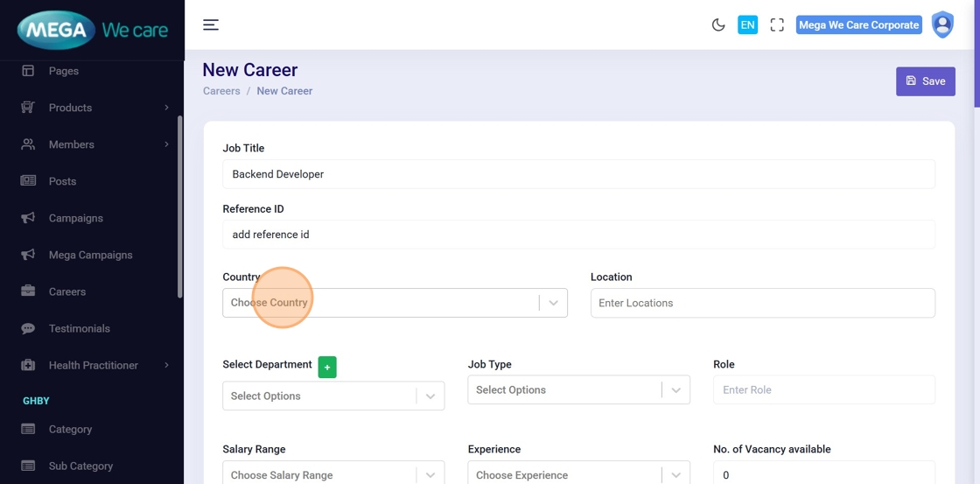Add new department with green plus
Image resolution: width=980 pixels, height=484 pixels.
(327, 368)
